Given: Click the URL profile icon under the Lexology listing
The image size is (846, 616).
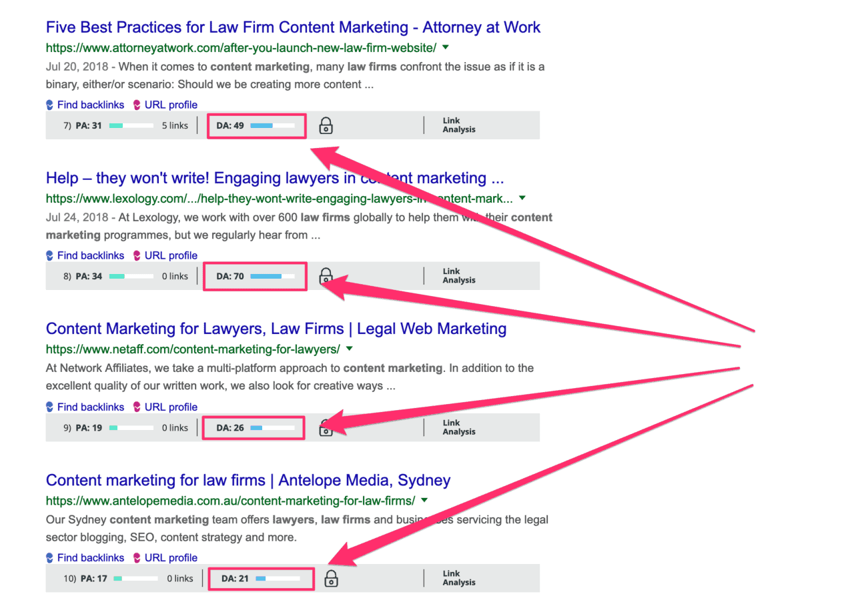Looking at the screenshot, I should pyautogui.click(x=137, y=255).
